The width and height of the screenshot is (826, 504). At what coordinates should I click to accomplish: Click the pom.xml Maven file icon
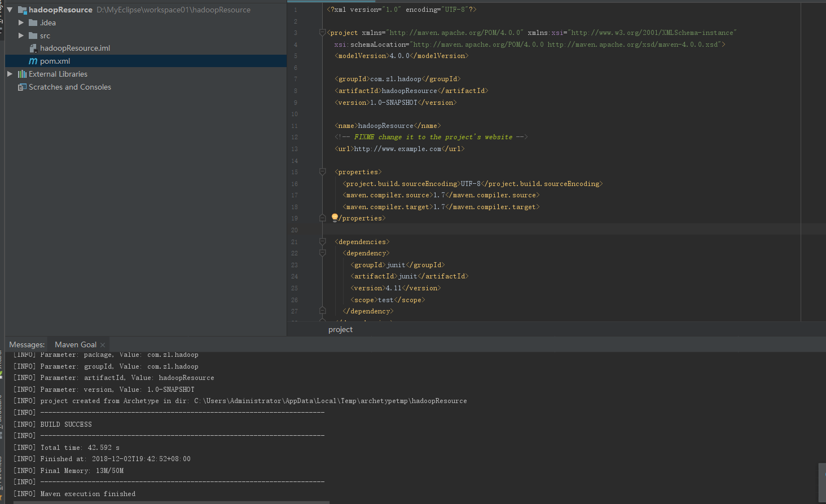(33, 61)
